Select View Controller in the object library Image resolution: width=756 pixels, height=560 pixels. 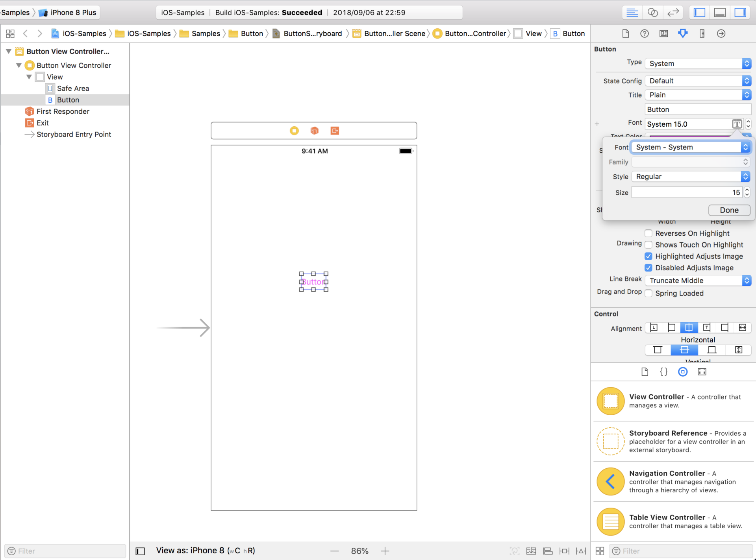[674, 401]
